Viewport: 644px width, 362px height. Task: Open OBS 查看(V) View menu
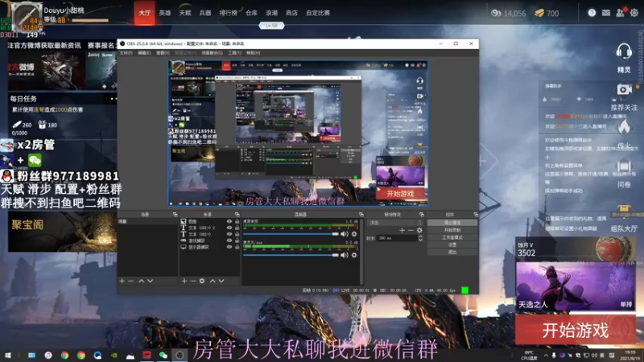(x=163, y=53)
